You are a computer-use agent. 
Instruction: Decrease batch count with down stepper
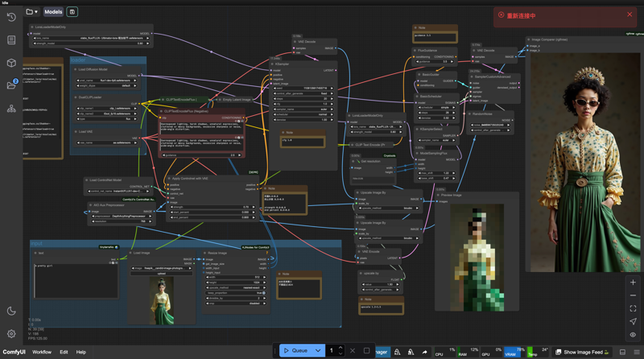click(x=341, y=353)
